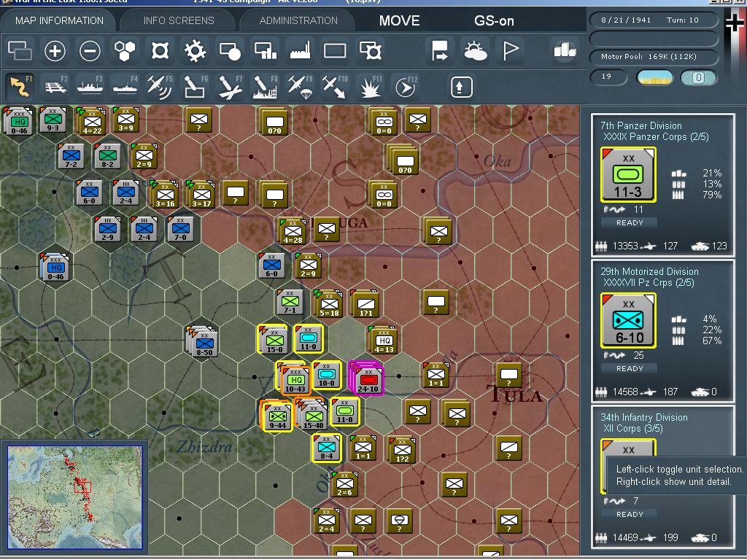The width and height of the screenshot is (747, 560).
Task: Click the 34th Infantry Division title
Action: tap(643, 417)
